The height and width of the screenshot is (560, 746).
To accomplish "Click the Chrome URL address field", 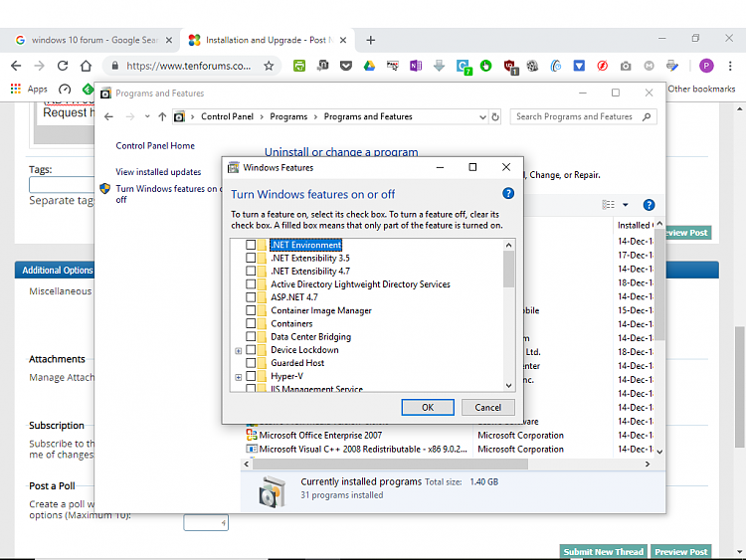I will click(x=188, y=66).
